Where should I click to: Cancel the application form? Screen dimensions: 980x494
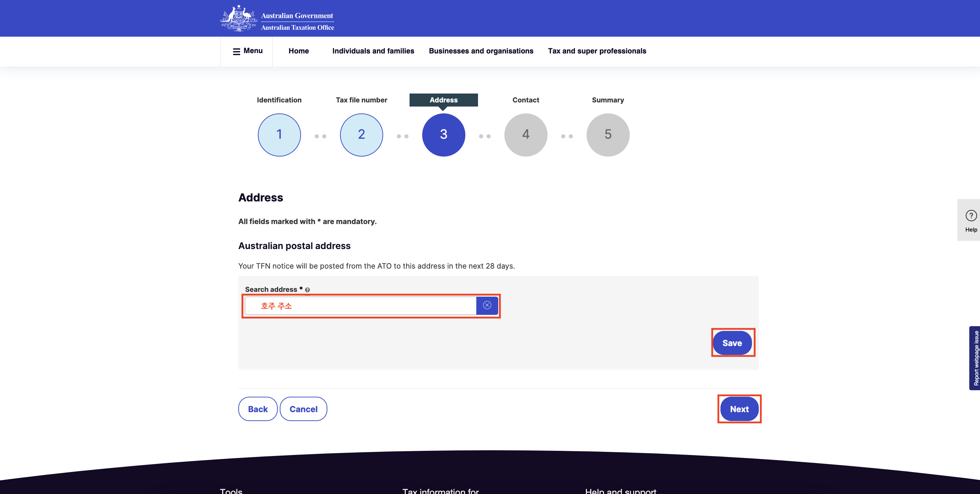point(303,409)
